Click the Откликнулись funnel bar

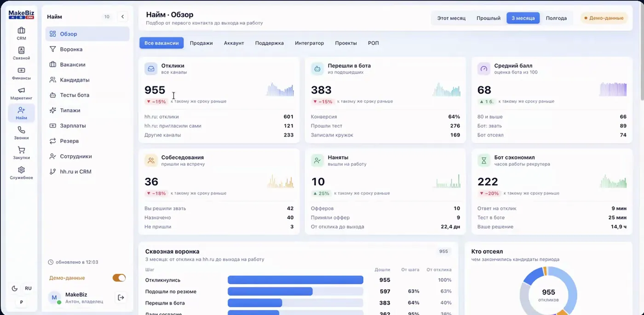(295, 280)
